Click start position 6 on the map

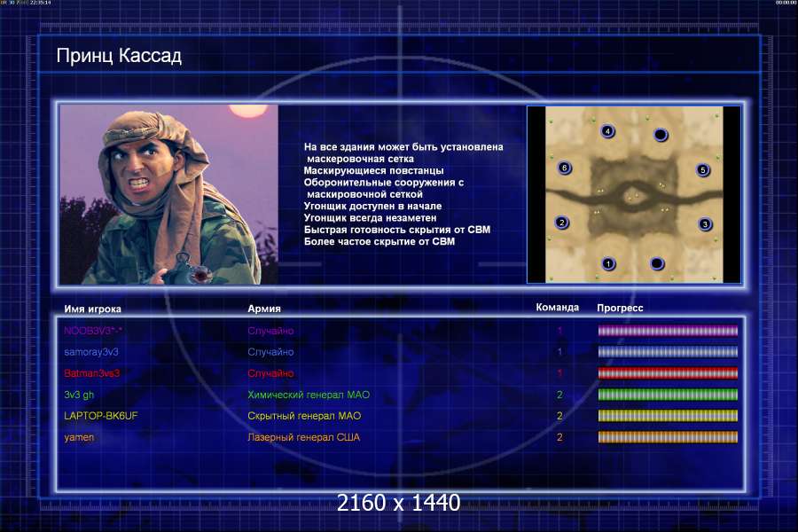(565, 168)
